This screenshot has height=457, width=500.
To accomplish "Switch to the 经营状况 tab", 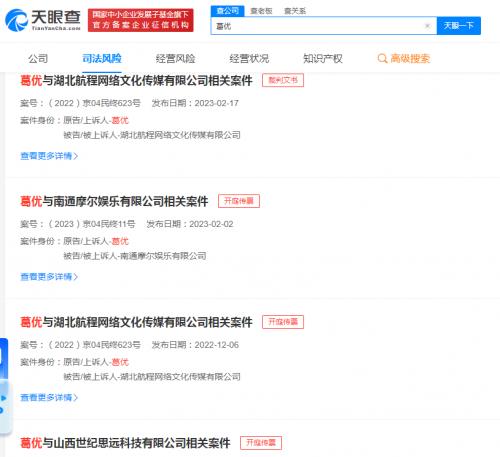I will [x=249, y=59].
